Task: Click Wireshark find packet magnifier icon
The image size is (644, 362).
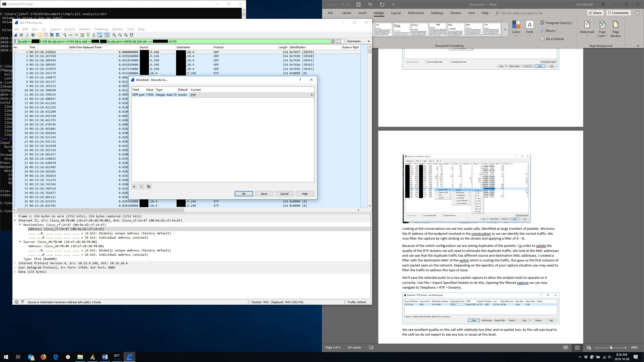Action: point(65,35)
